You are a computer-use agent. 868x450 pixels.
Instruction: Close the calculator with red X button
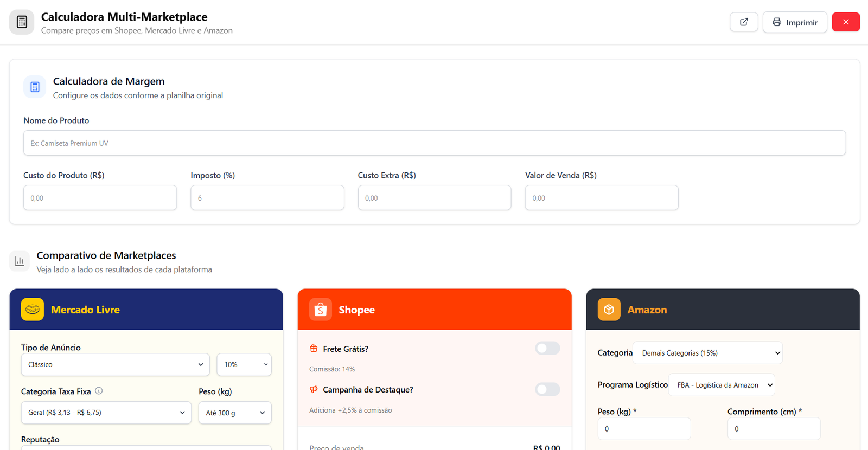(846, 22)
